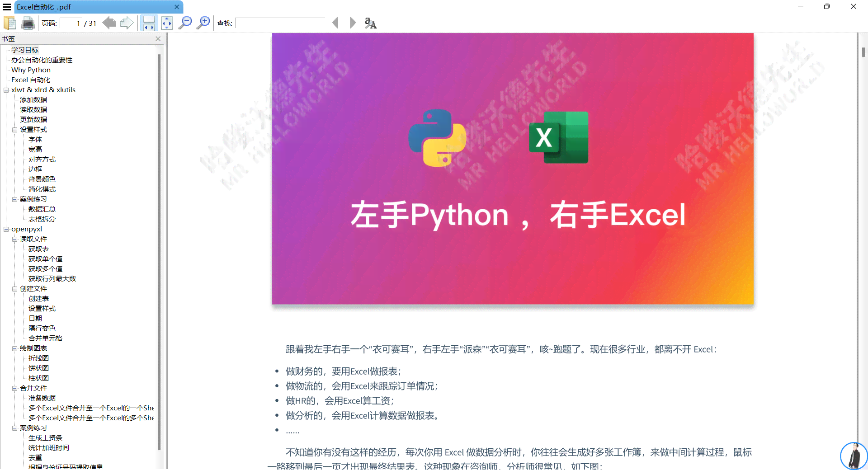Click the Python and Excel cover image
This screenshot has width=868, height=470.
[513, 169]
